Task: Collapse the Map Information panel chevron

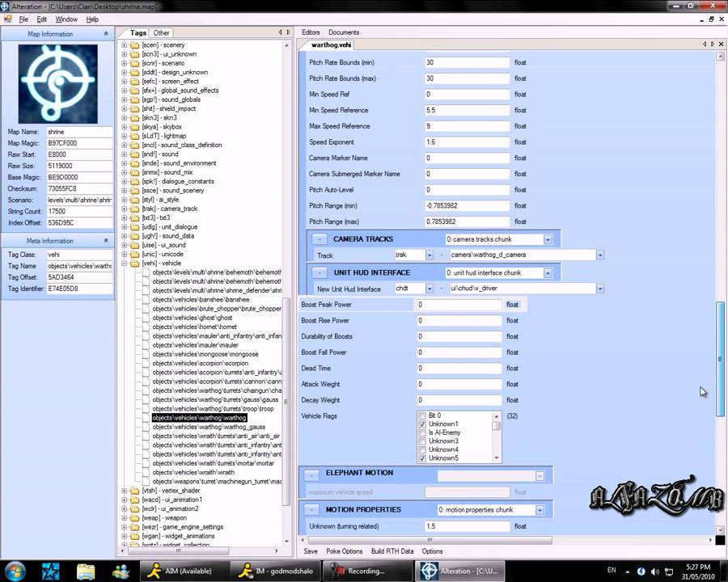Action: pyautogui.click(x=106, y=33)
